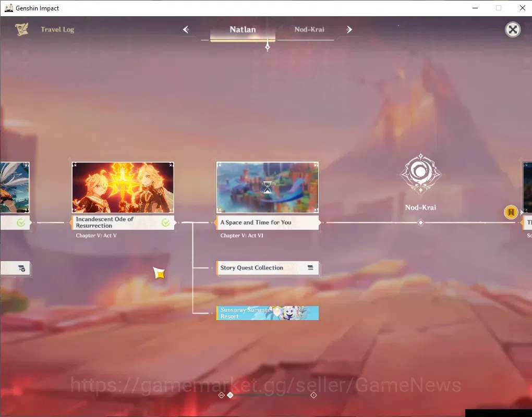Go to previous region with left arrow
The image size is (532, 417).
[186, 30]
